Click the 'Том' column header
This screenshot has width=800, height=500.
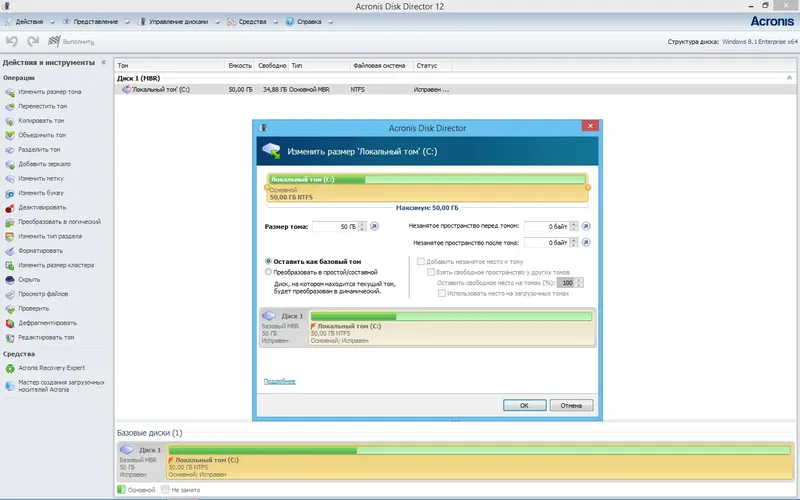tap(169, 65)
